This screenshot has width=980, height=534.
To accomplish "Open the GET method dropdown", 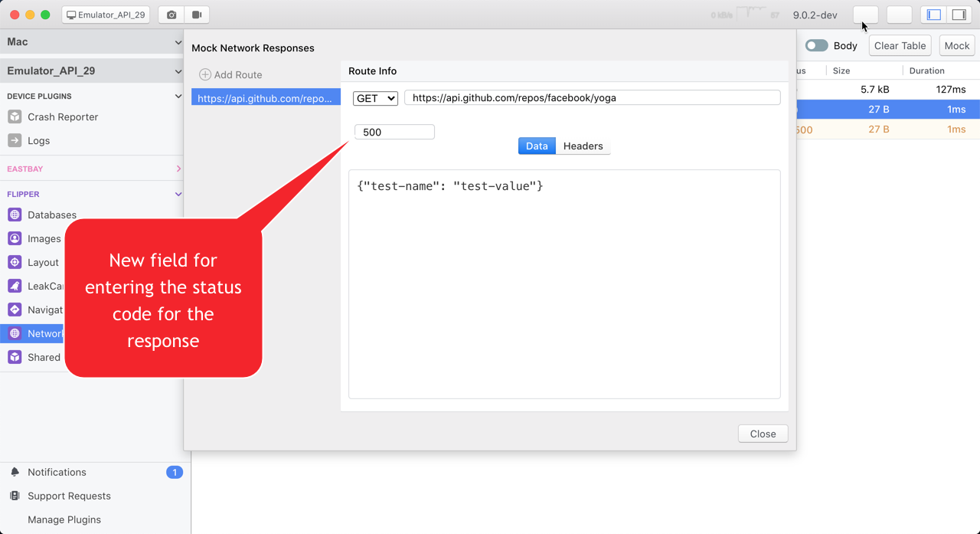I will click(x=375, y=98).
